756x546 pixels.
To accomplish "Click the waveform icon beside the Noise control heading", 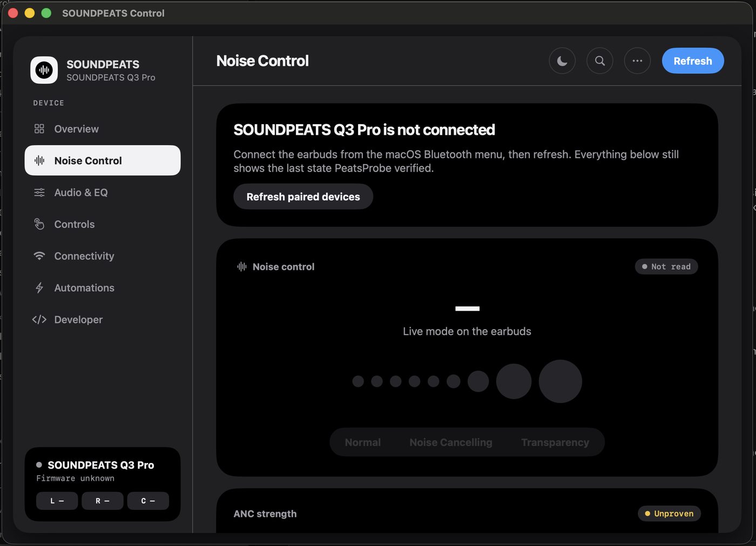I will tap(242, 267).
